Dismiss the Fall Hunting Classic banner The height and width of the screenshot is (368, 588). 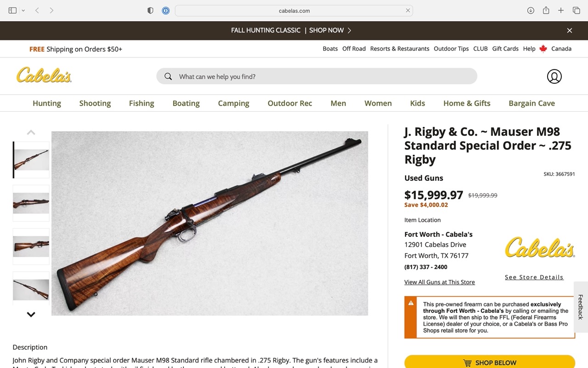coord(570,30)
